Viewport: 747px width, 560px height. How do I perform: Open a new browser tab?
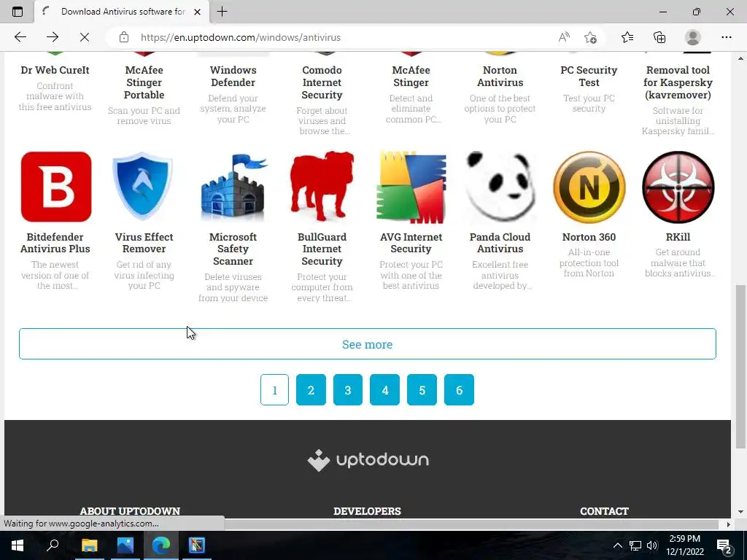pyautogui.click(x=222, y=12)
